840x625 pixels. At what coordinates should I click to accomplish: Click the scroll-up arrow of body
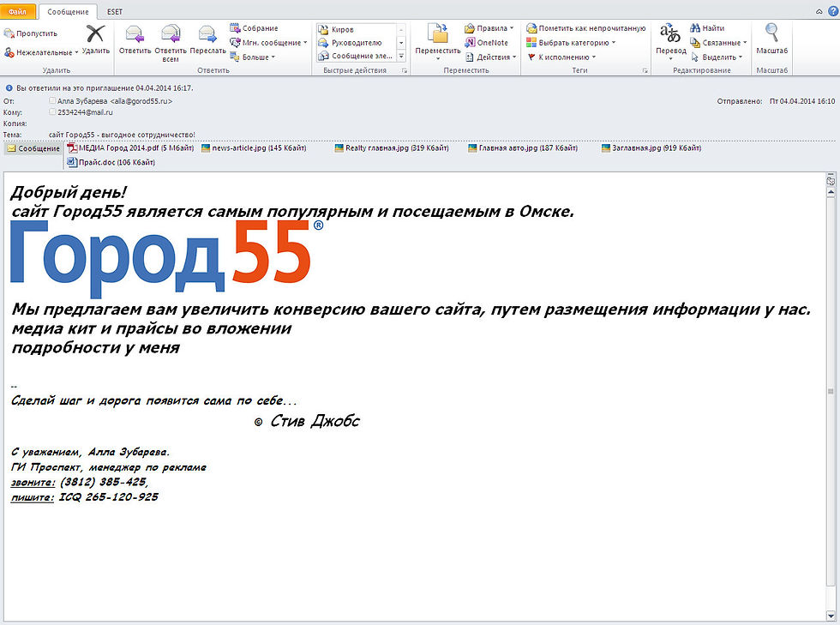(x=831, y=192)
